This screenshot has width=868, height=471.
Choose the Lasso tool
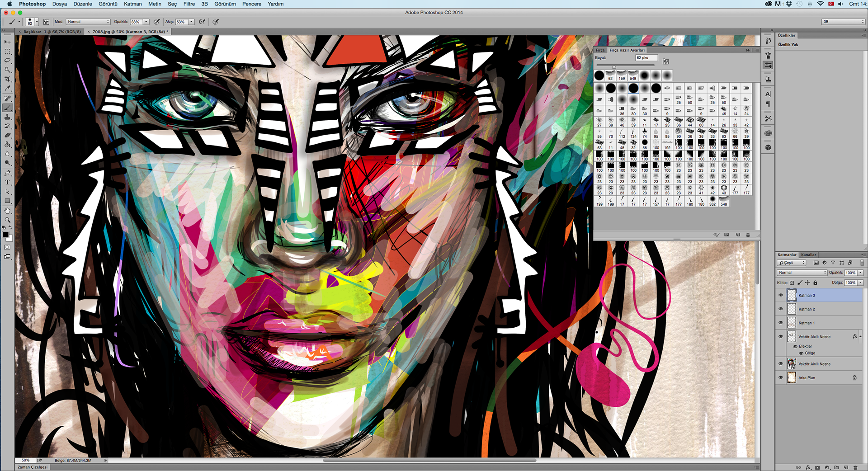tap(7, 61)
